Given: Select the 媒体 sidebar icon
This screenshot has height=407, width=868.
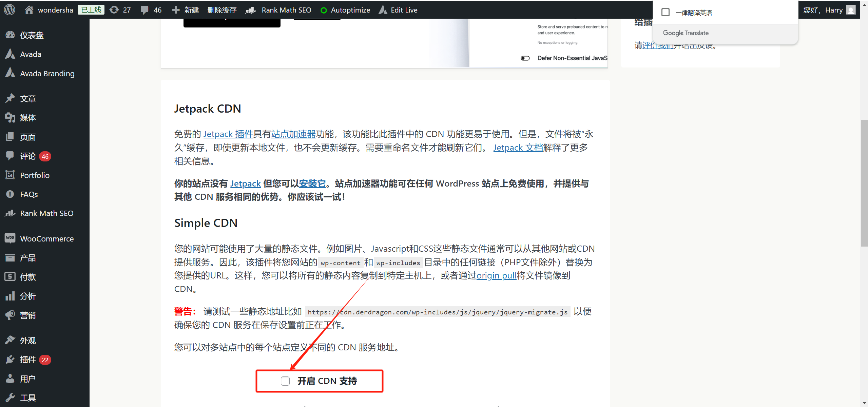Looking at the screenshot, I should tap(10, 117).
